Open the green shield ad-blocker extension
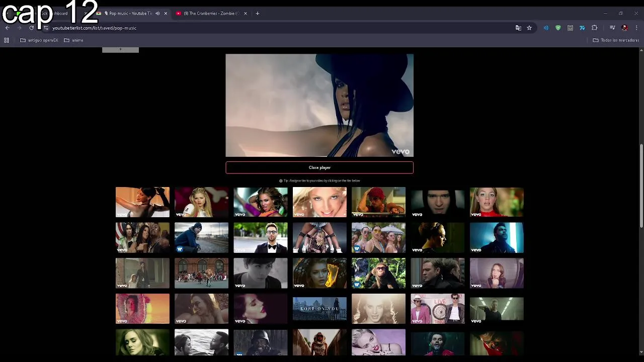 558,28
